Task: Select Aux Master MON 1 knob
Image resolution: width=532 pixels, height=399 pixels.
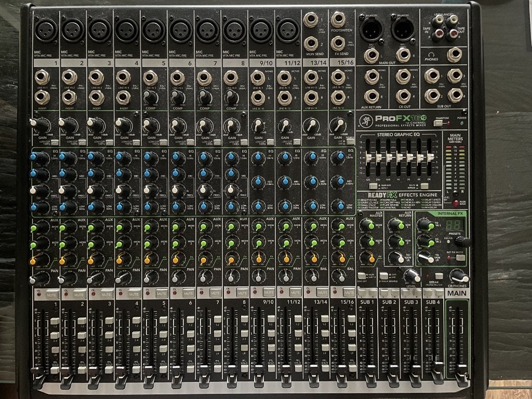Action: pos(367,225)
